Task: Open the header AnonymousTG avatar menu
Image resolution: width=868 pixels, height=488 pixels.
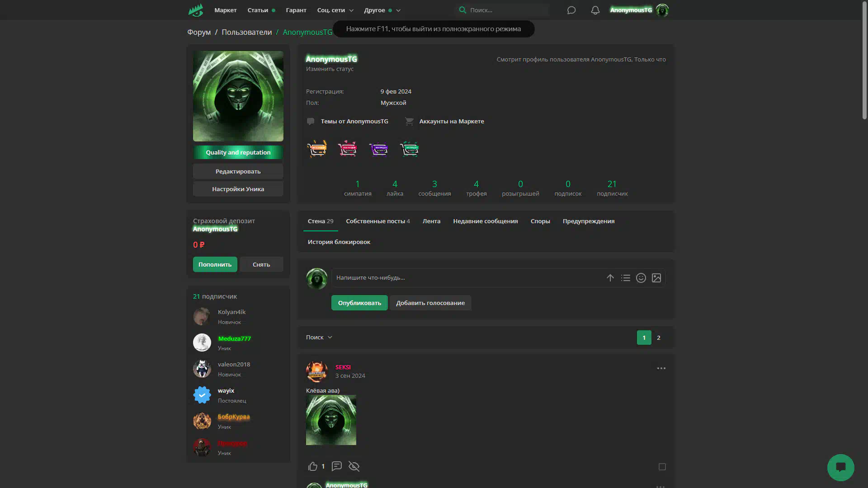Action: coord(662,10)
